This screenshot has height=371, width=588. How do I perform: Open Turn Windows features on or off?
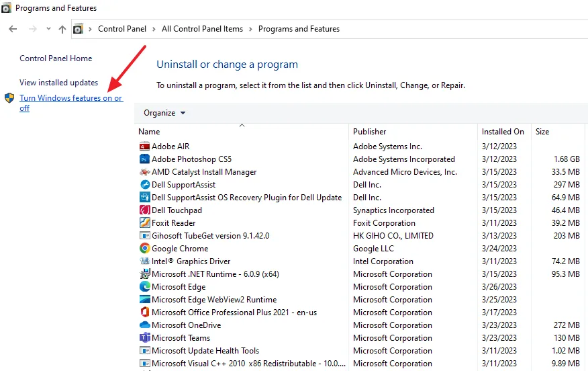pyautogui.click(x=71, y=103)
